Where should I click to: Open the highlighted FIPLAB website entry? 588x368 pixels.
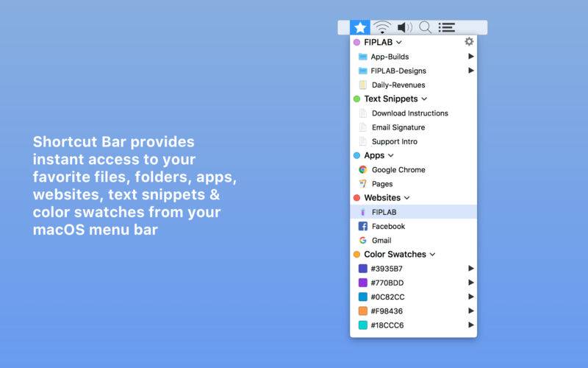(x=413, y=212)
